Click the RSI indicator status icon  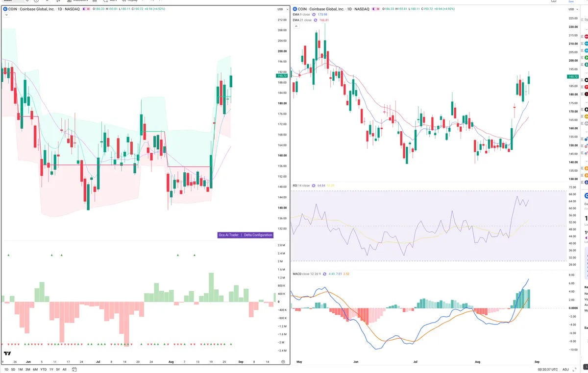pos(314,186)
